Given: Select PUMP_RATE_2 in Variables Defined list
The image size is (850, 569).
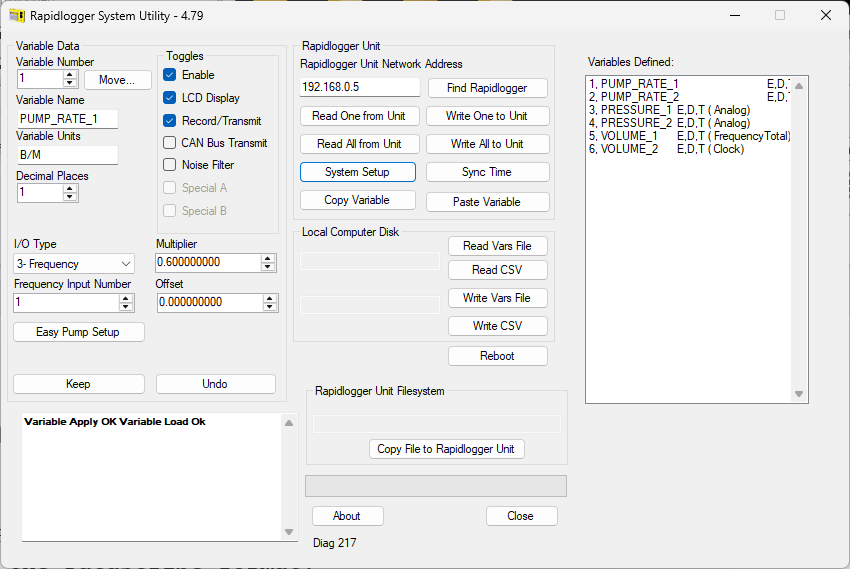Looking at the screenshot, I should point(688,97).
